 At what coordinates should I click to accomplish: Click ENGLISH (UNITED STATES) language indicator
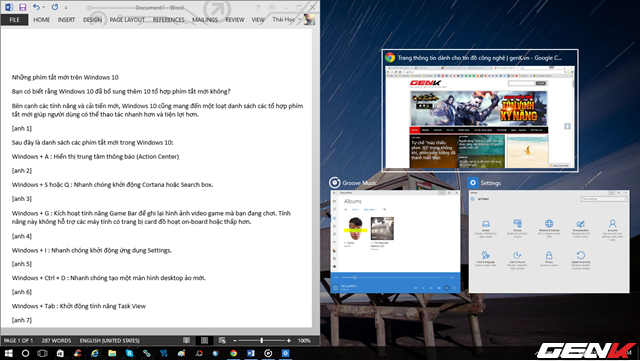point(109,341)
